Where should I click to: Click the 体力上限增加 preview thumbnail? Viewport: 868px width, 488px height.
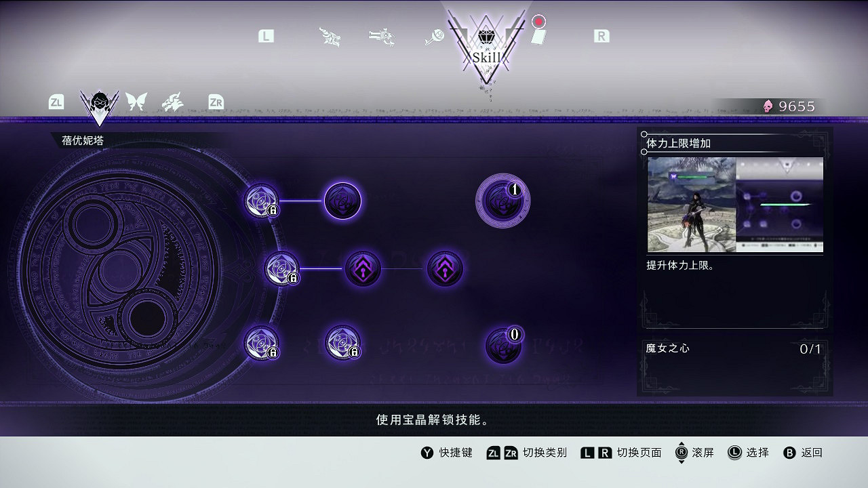coord(735,205)
